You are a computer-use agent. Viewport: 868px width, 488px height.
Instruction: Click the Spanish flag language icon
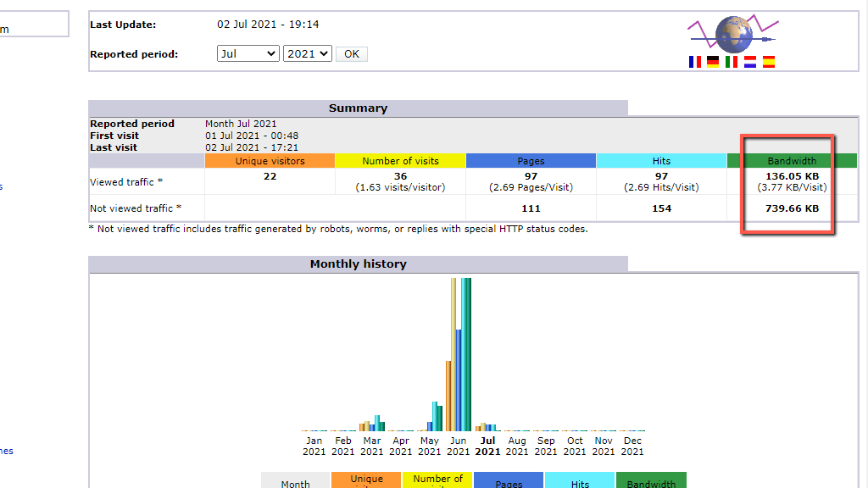click(x=769, y=62)
